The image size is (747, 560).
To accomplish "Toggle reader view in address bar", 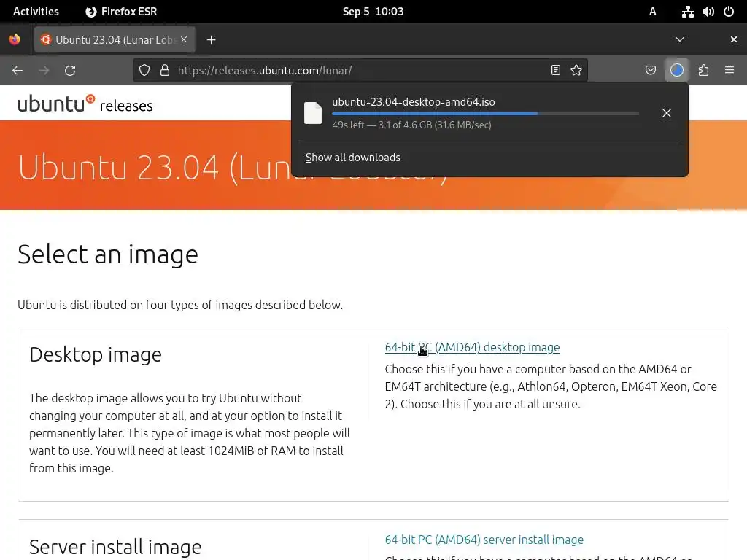I will pyautogui.click(x=555, y=71).
